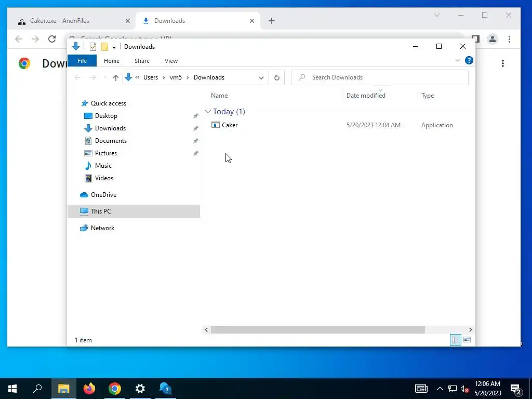Open Explorer Help icon
This screenshot has height=399, width=532.
tap(469, 60)
